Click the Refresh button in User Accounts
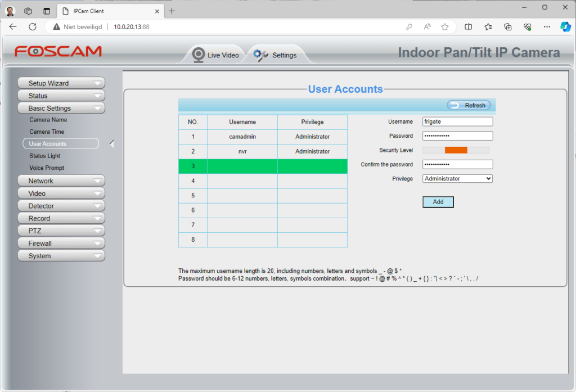Image resolution: width=576 pixels, height=392 pixels. pyautogui.click(x=469, y=105)
